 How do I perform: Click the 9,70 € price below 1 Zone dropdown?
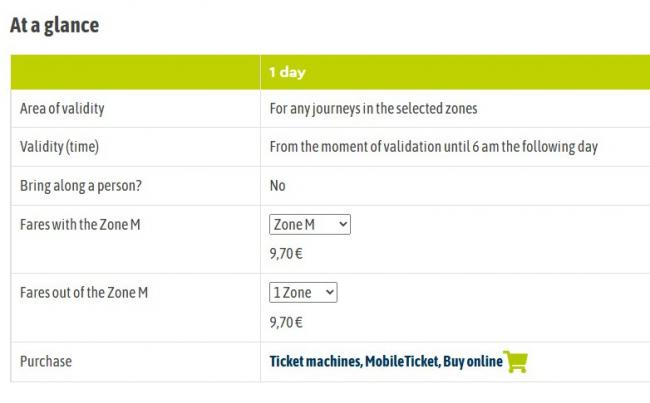(x=286, y=322)
